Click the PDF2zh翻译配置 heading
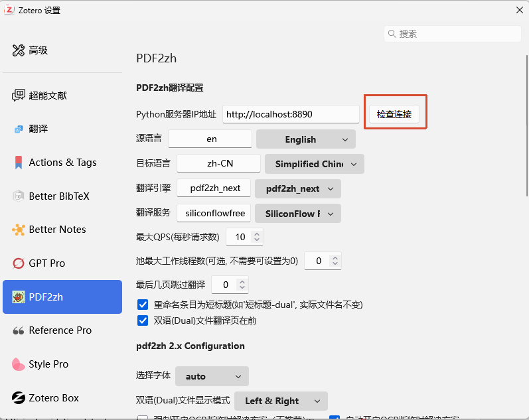The width and height of the screenshot is (529, 420). (x=170, y=88)
